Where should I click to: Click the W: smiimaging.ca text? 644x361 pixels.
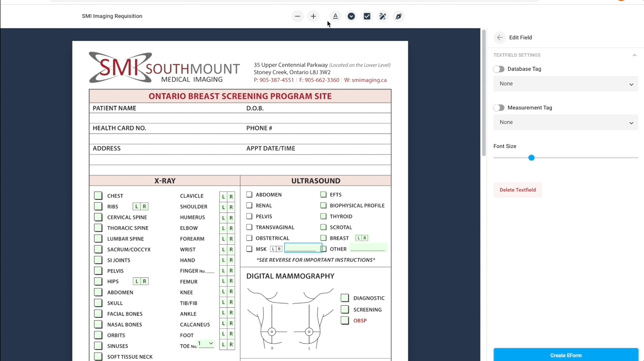click(365, 80)
